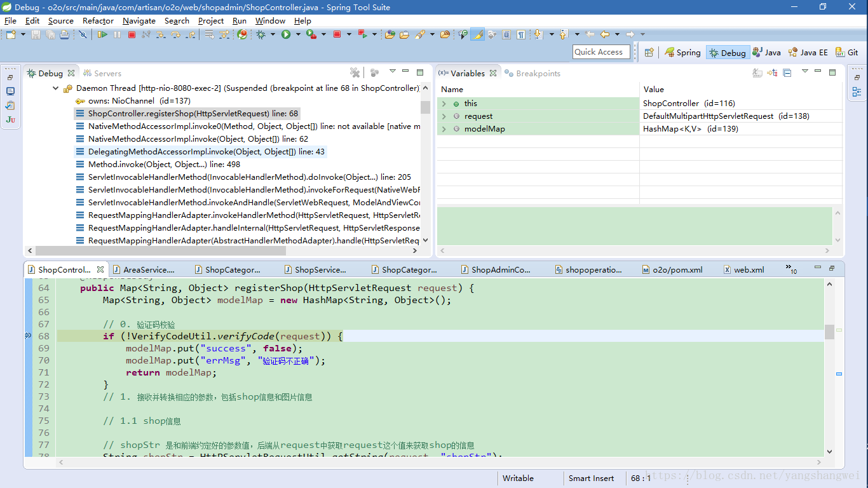Expand the 'this' variable row
This screenshot has width=868, height=488.
(444, 104)
